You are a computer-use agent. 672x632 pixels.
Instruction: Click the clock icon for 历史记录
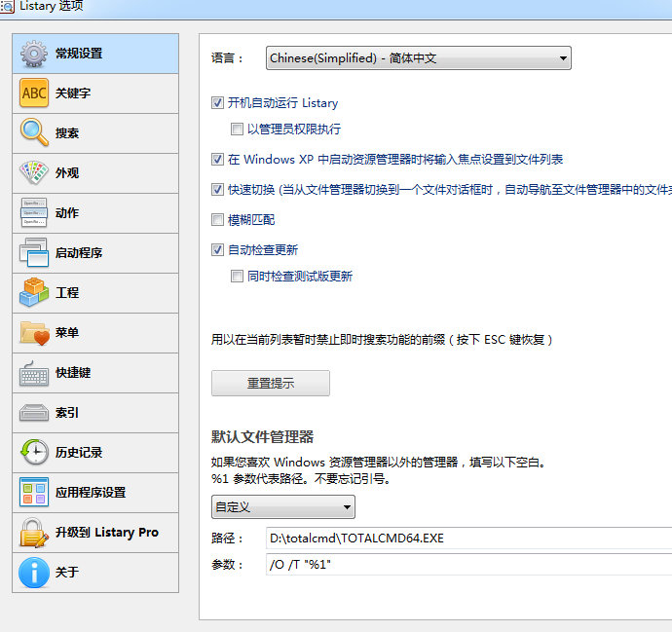pos(34,452)
